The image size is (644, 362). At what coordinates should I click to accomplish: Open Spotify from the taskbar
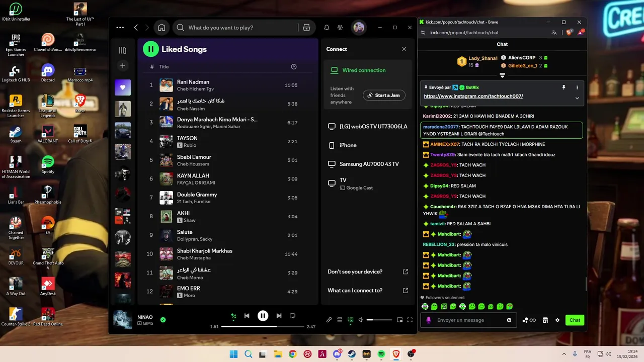(381, 354)
